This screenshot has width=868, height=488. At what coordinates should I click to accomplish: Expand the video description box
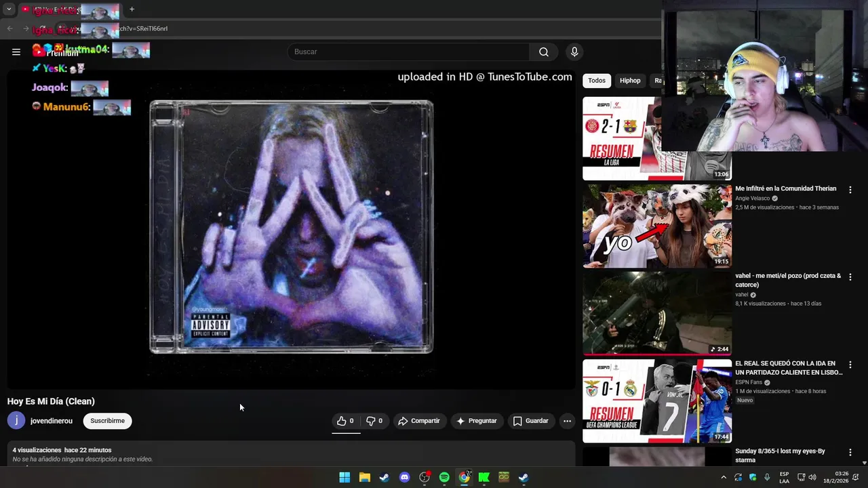click(291, 454)
